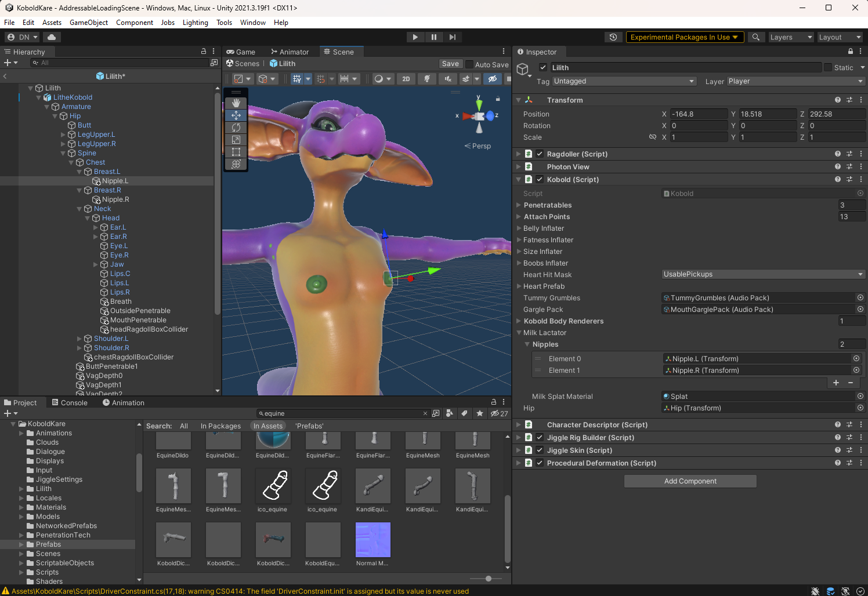Open the Layout dropdown
This screenshot has height=596, width=868.
coord(840,37)
